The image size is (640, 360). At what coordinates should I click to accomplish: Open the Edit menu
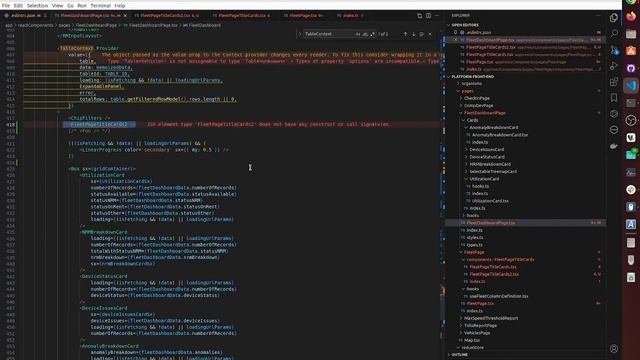[18, 6]
